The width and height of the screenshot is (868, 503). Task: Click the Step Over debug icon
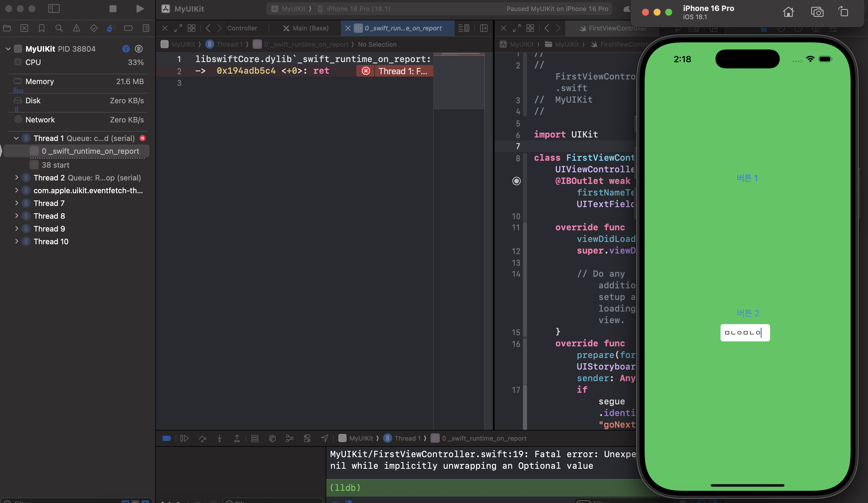[202, 438]
